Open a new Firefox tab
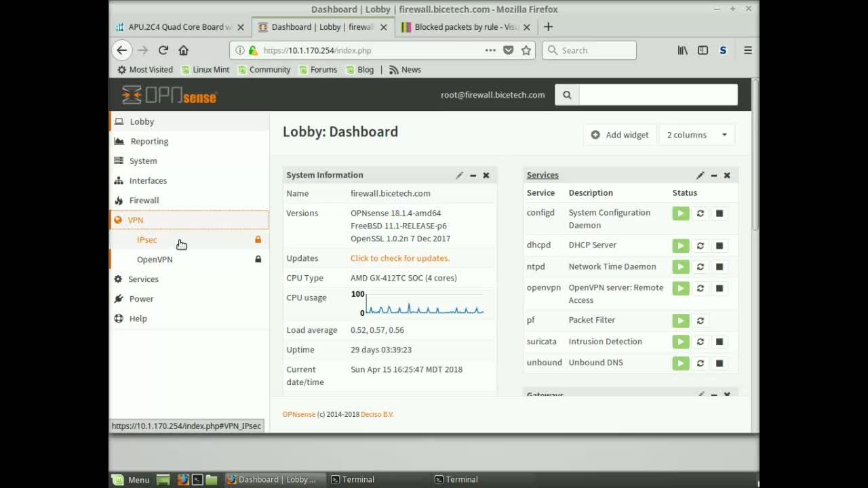The height and width of the screenshot is (488, 868). [548, 27]
